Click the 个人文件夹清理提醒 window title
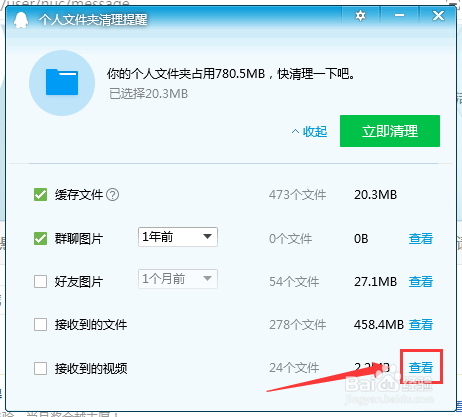This screenshot has height=417, width=462. click(93, 20)
